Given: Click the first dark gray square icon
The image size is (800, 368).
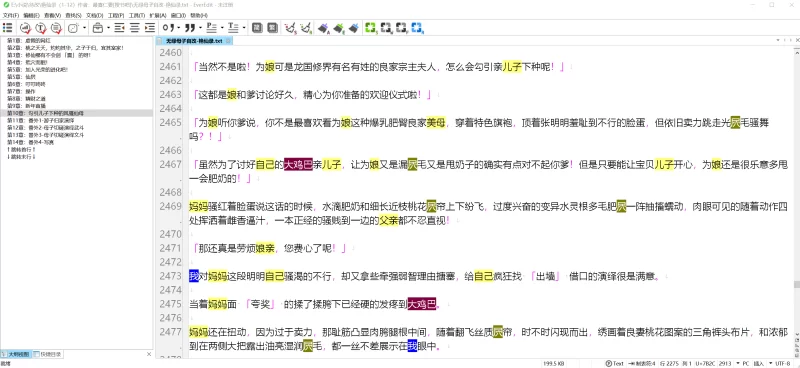Looking at the screenshot, I should (257, 28).
